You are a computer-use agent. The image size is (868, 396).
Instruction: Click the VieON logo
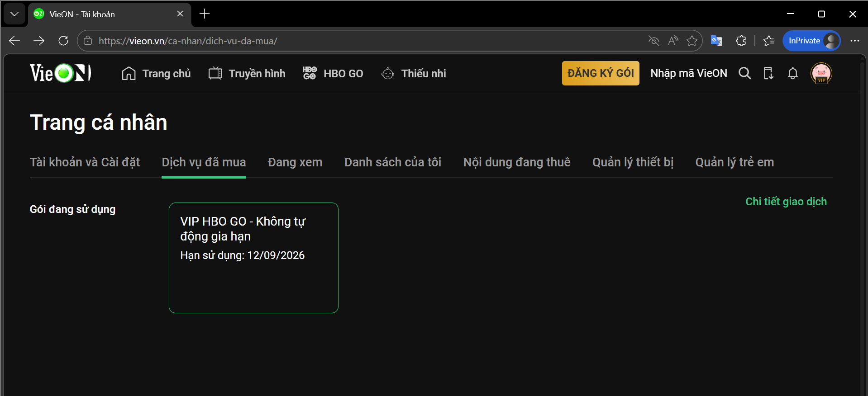tap(61, 73)
